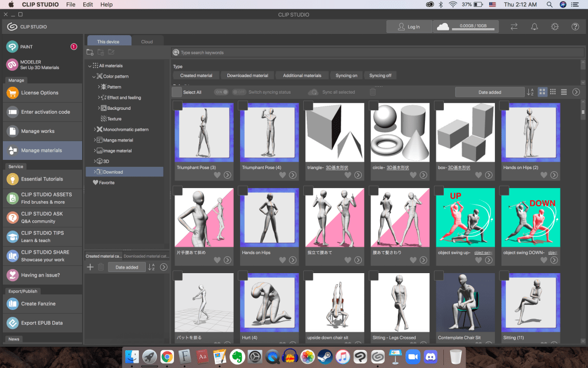
Task: Open the notifications bell icon
Action: click(535, 26)
